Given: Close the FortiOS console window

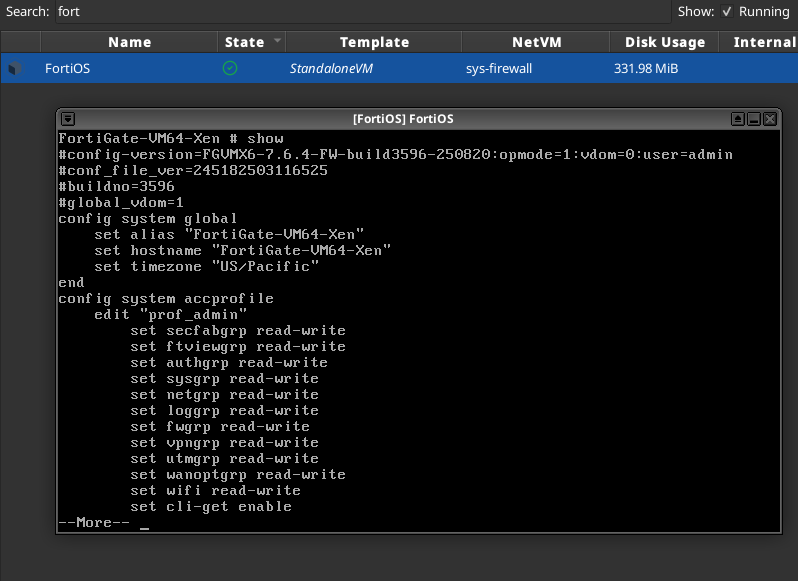Looking at the screenshot, I should pyautogui.click(x=769, y=118).
